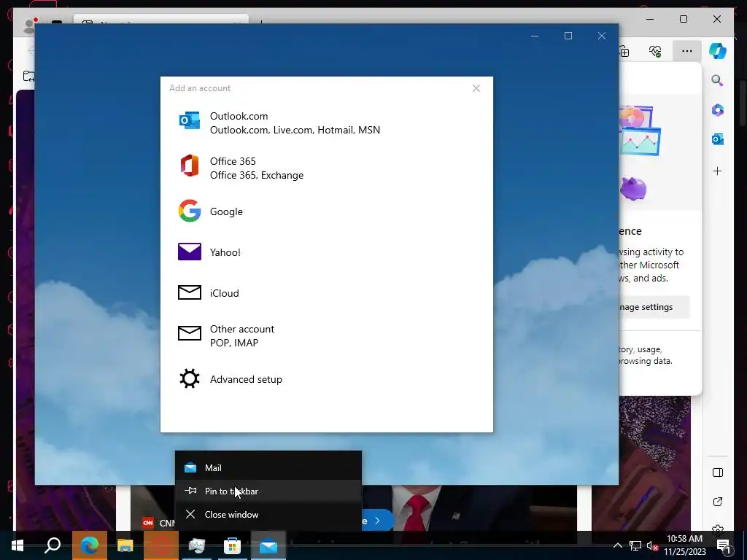
Task: Click the blue arrow button on Edge page
Action: pos(378,521)
